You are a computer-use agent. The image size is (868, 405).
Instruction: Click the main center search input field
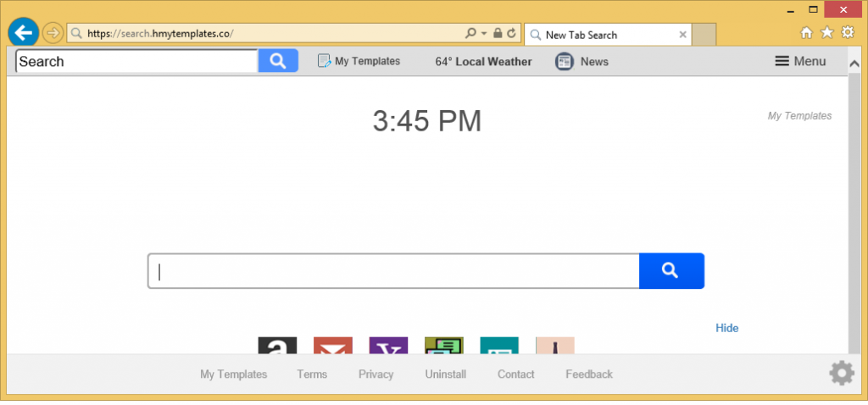tap(394, 271)
